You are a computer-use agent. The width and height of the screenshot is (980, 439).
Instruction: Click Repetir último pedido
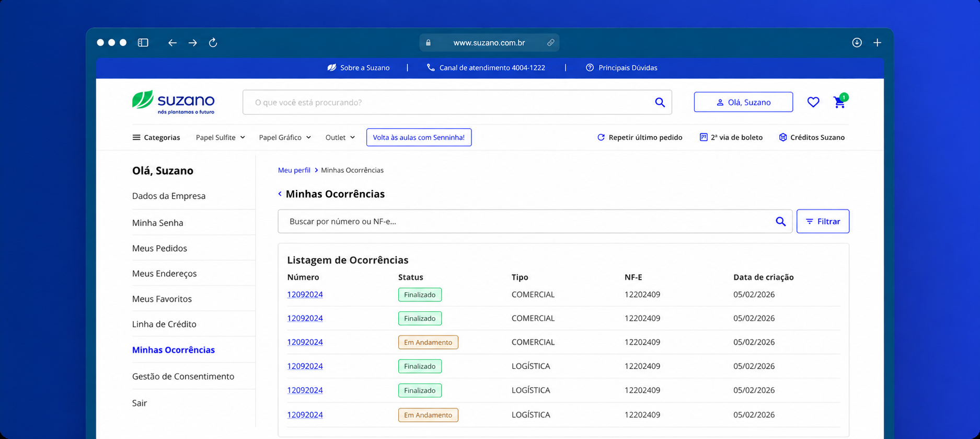pos(640,137)
